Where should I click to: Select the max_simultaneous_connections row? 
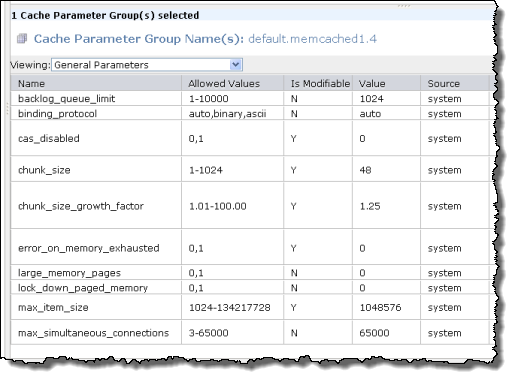[250, 333]
